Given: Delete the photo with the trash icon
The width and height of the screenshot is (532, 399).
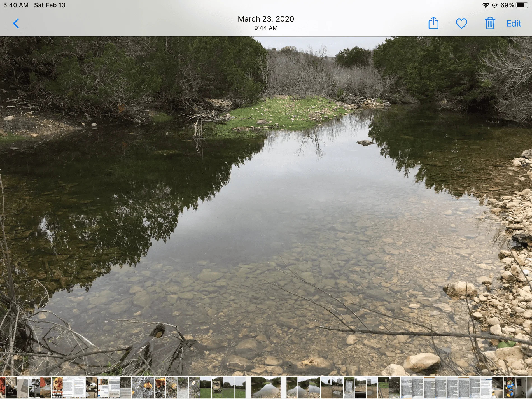Looking at the screenshot, I should pos(490,23).
